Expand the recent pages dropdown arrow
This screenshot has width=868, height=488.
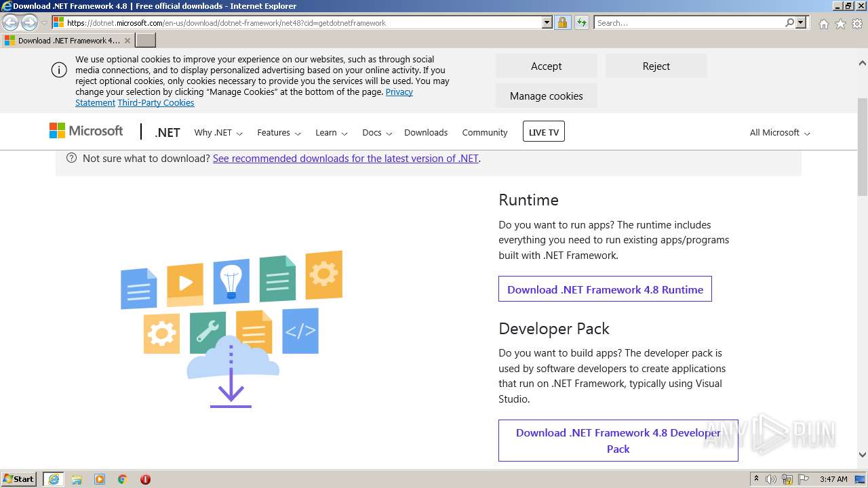45,23
